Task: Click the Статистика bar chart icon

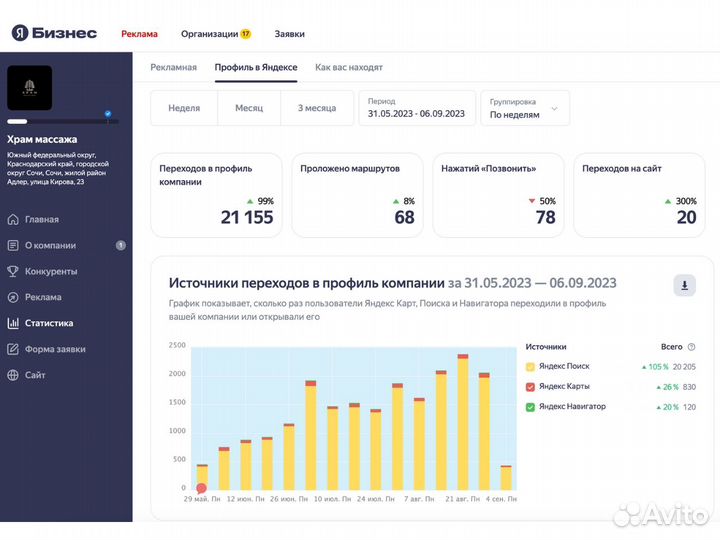Action: click(x=13, y=323)
